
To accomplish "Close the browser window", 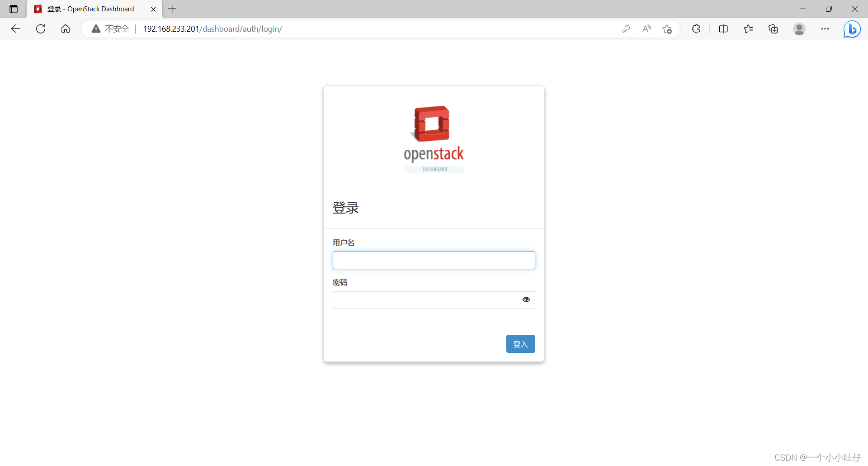I will pyautogui.click(x=855, y=9).
